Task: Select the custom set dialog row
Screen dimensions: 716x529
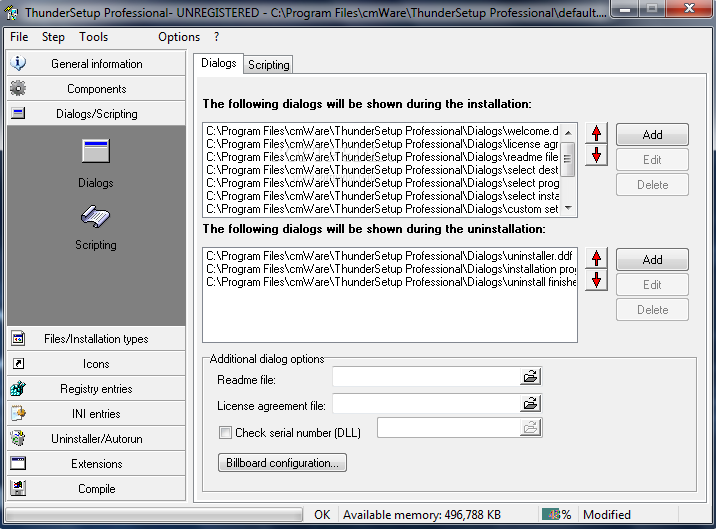Action: click(x=382, y=209)
